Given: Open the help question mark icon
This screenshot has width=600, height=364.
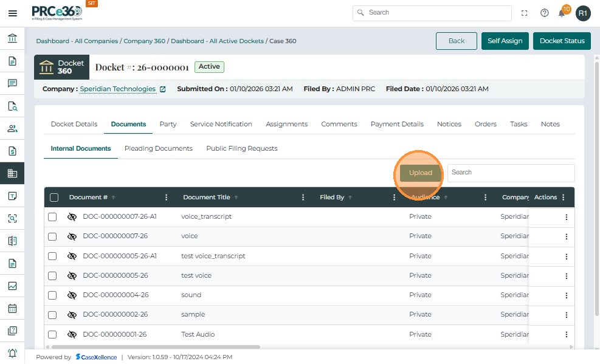Looking at the screenshot, I should click(x=544, y=13).
